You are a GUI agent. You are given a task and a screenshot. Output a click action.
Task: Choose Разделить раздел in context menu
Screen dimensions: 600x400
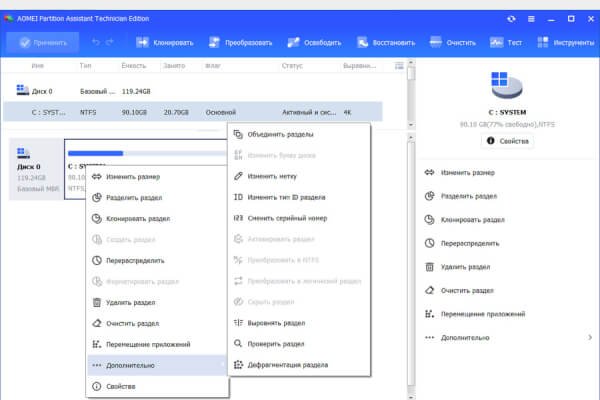(158, 198)
